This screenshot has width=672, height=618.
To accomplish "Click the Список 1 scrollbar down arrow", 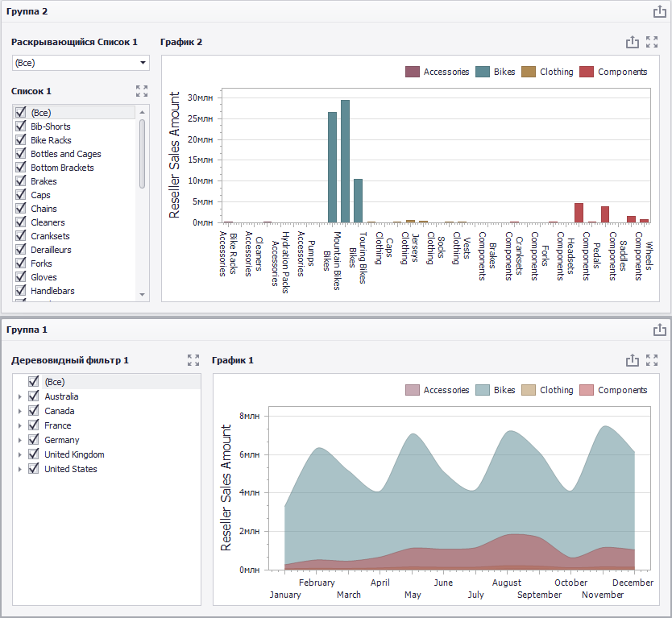I will (143, 295).
